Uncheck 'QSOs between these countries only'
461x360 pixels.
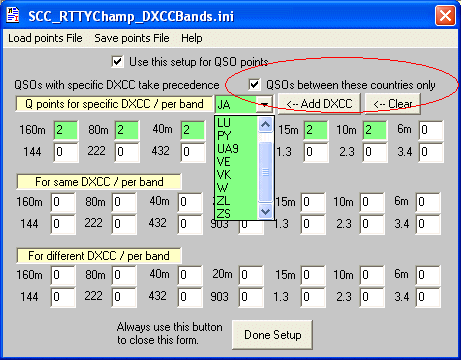[x=254, y=85]
